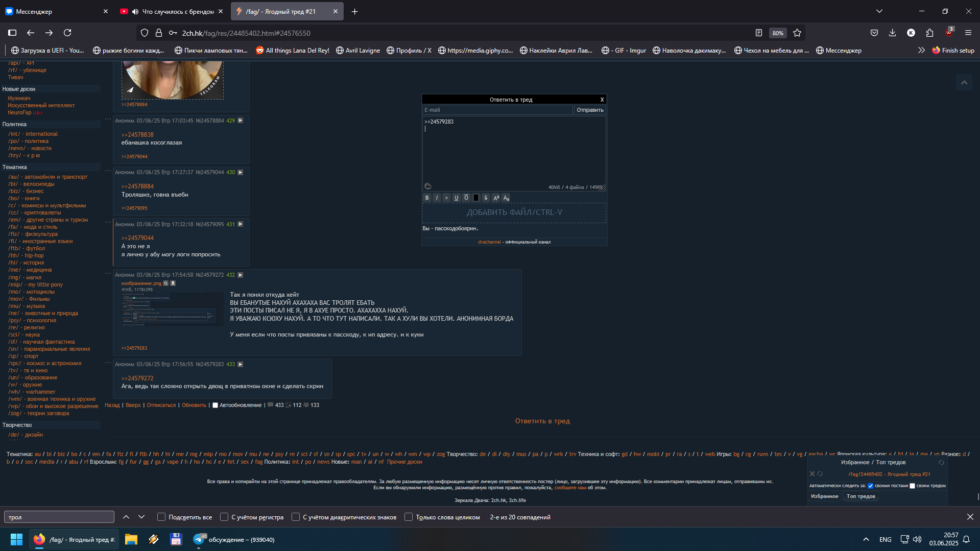Switch to the Топ тредов tab
This screenshot has height=551, width=980.
[861, 496]
